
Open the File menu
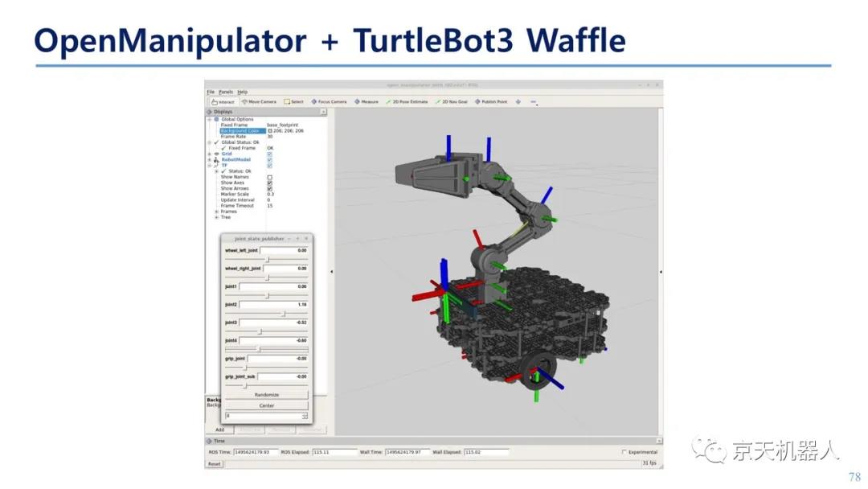[211, 92]
